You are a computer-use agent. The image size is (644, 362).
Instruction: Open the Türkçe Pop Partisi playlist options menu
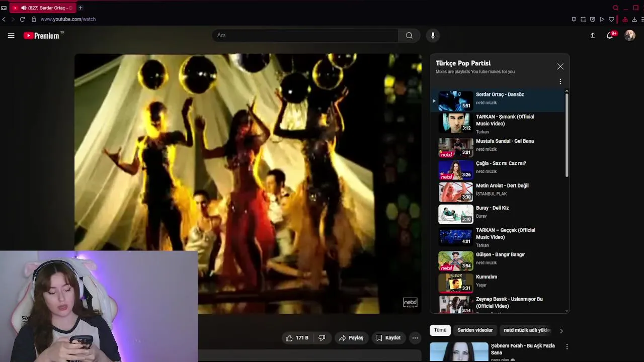click(560, 81)
